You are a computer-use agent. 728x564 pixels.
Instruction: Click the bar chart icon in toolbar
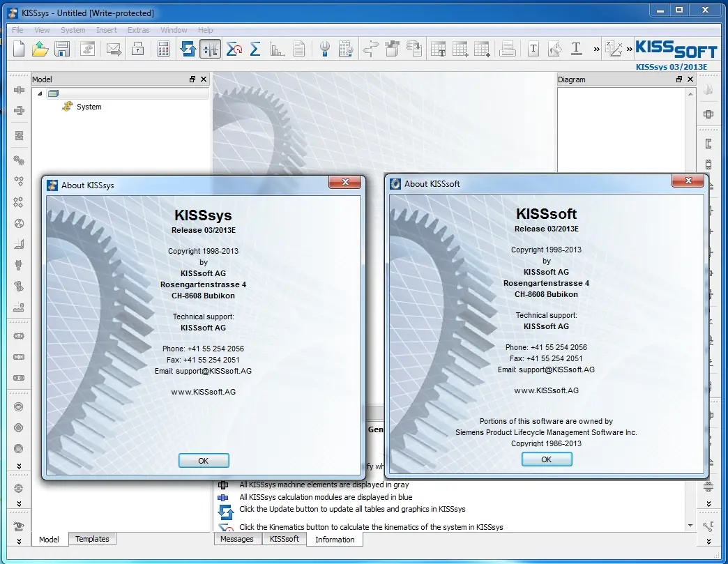click(x=277, y=48)
